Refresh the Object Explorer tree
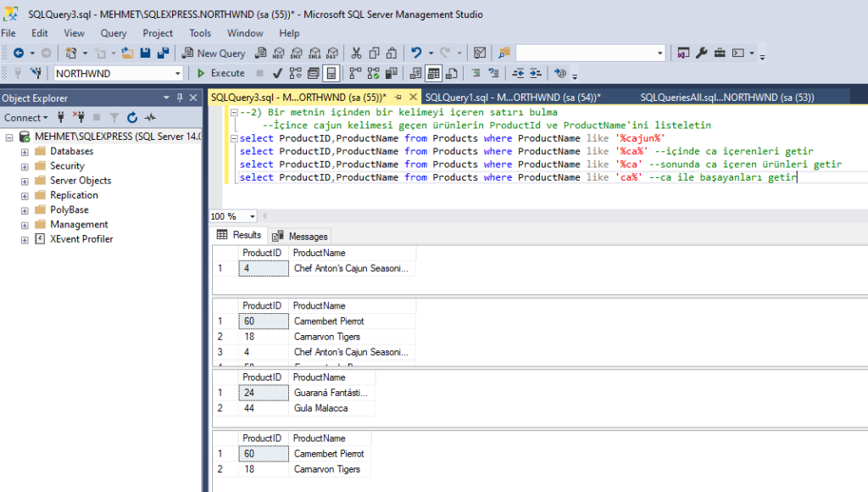This screenshot has width=868, height=492. 132,118
